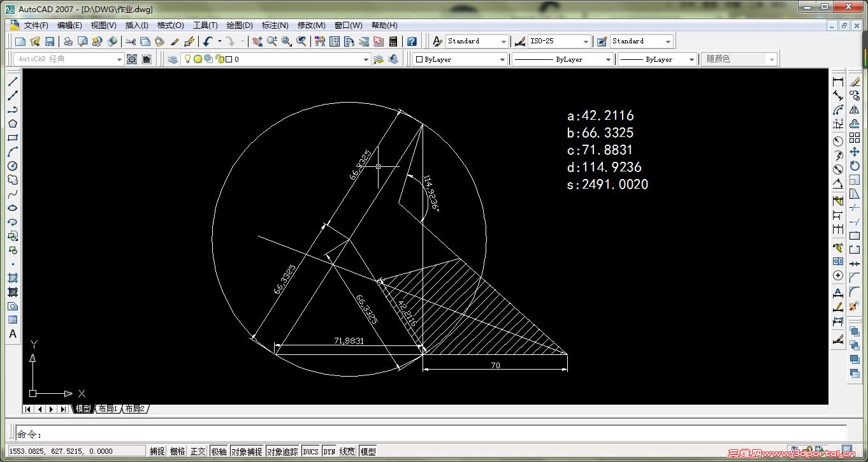Select the Mirror modify tool
The width and height of the screenshot is (868, 462).
click(x=855, y=110)
